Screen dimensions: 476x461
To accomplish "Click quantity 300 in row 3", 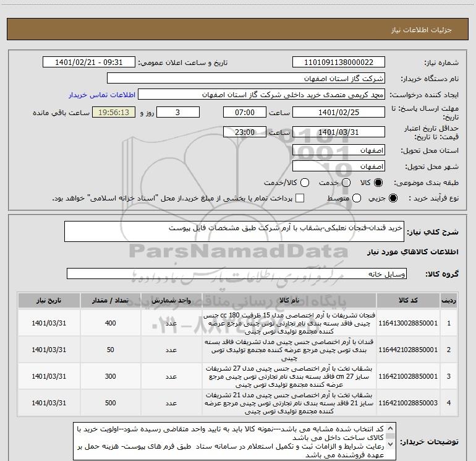I will click(110, 376).
